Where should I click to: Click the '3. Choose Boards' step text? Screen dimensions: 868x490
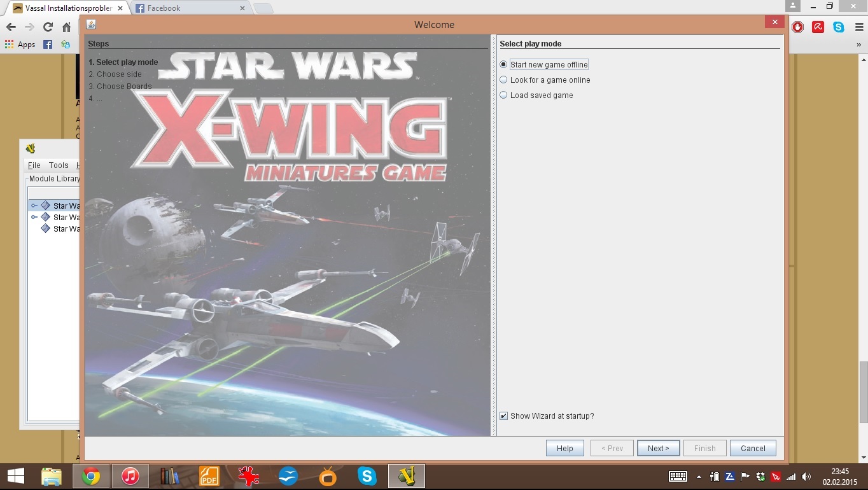click(x=120, y=87)
